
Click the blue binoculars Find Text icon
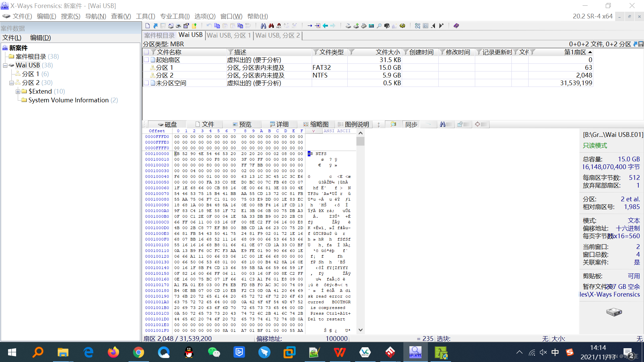(x=263, y=25)
